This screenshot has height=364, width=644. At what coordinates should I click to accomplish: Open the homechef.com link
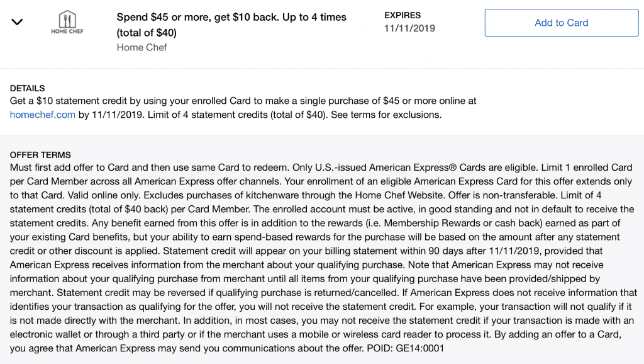coord(43,115)
